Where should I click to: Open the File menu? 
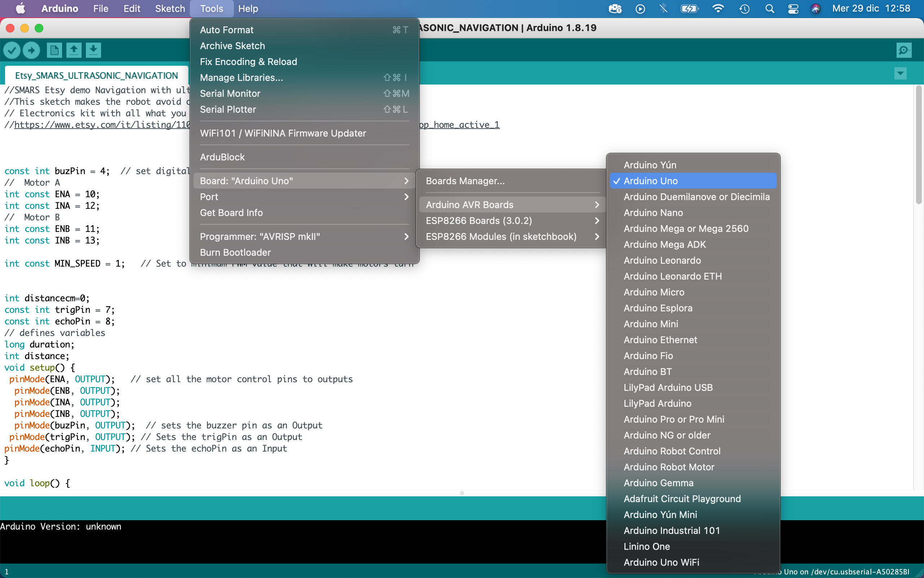(101, 8)
